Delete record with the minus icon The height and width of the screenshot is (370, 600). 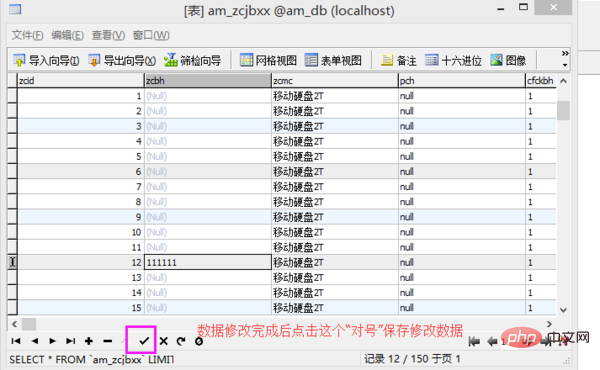click(x=108, y=341)
